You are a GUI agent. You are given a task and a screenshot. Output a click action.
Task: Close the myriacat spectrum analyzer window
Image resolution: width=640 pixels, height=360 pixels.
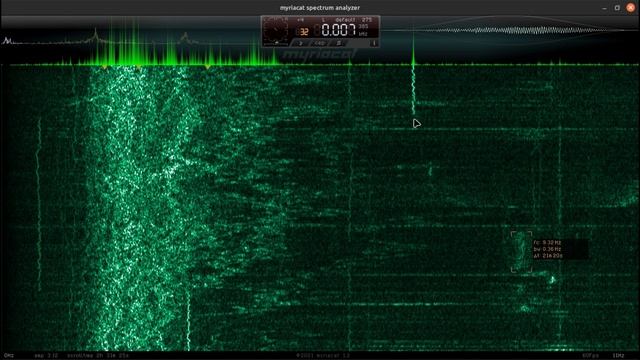pyautogui.click(x=631, y=8)
